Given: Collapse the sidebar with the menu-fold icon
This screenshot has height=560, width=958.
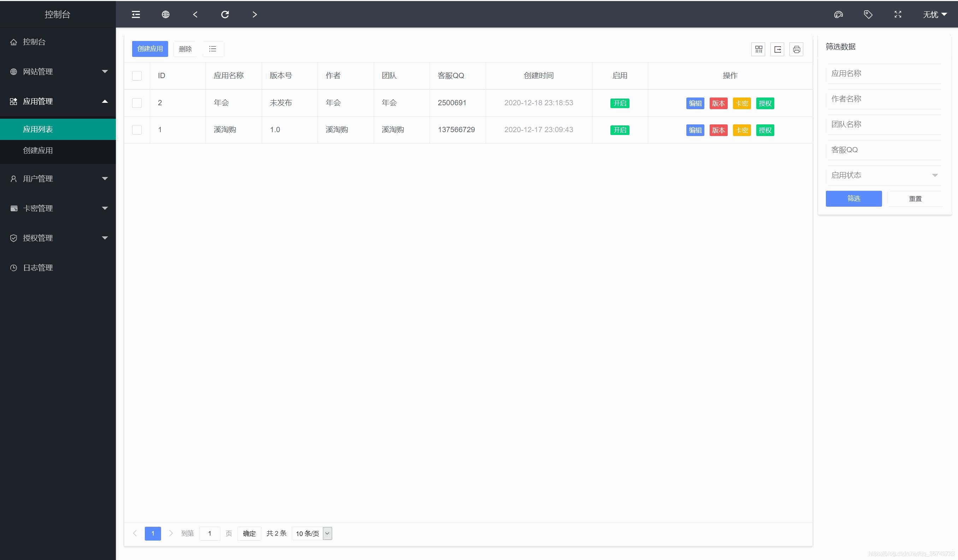Looking at the screenshot, I should coord(136,14).
